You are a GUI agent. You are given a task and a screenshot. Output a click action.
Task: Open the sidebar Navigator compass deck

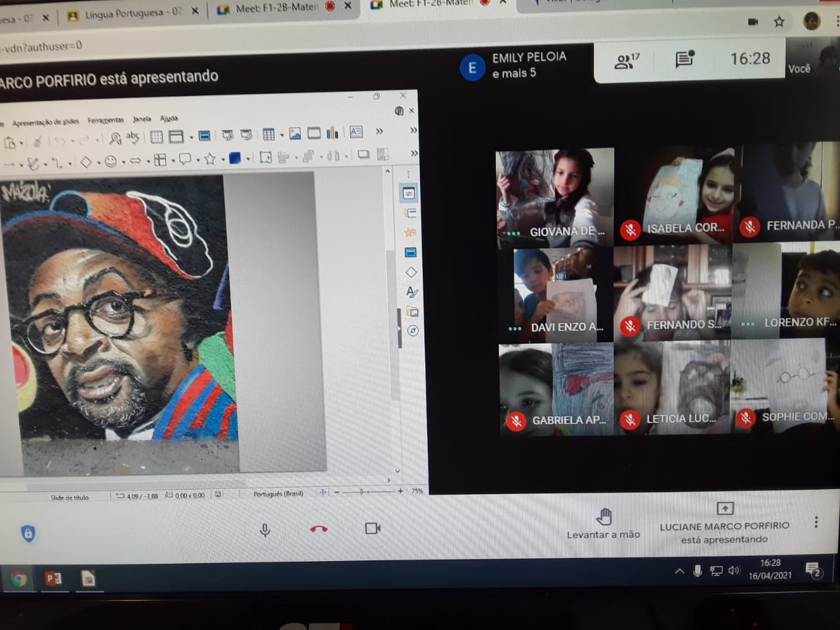click(x=412, y=331)
